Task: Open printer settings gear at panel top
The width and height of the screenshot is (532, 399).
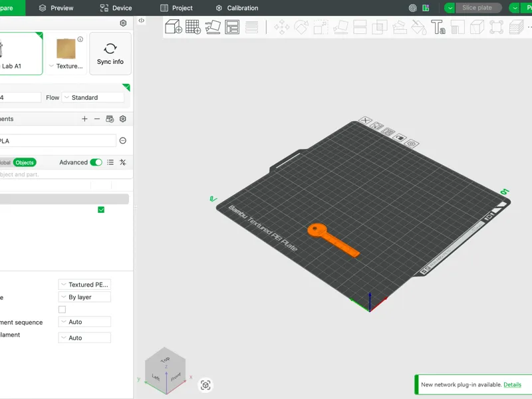Action: pyautogui.click(x=123, y=23)
